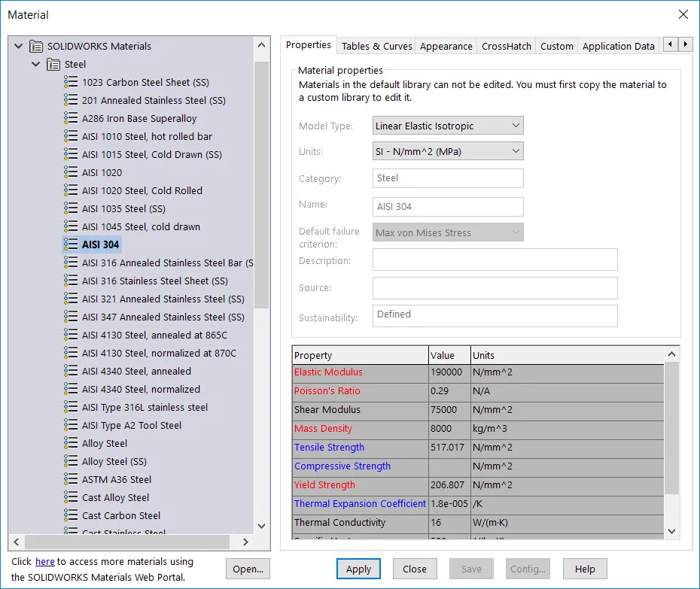Screen dimensions: 700x589
Task: Click the Apply button
Action: point(358,569)
